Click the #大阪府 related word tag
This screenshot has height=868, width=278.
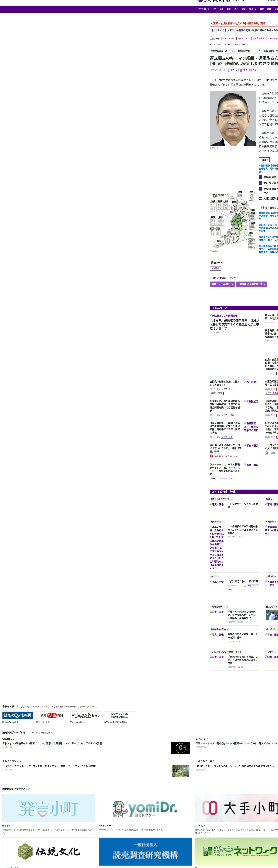coord(216,269)
